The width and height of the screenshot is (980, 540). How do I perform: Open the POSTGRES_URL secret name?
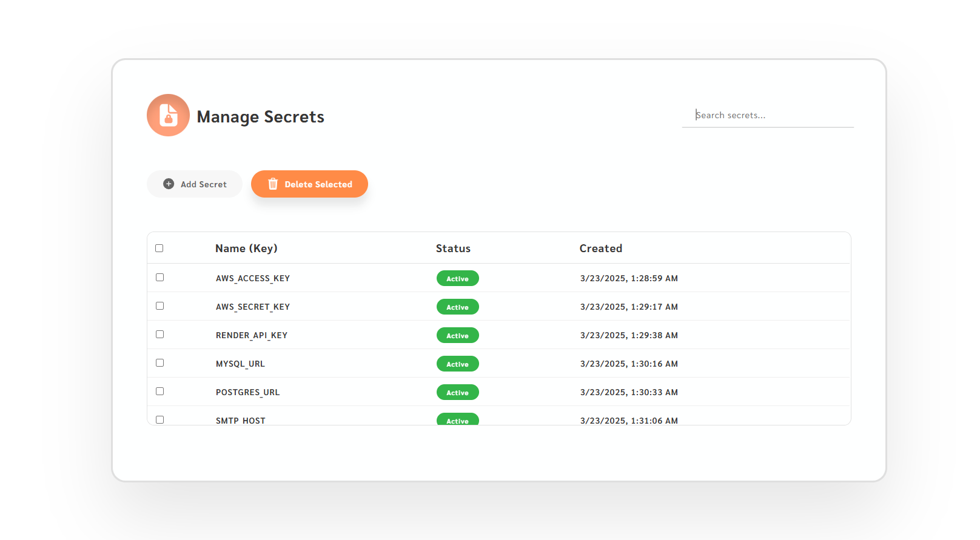(248, 392)
